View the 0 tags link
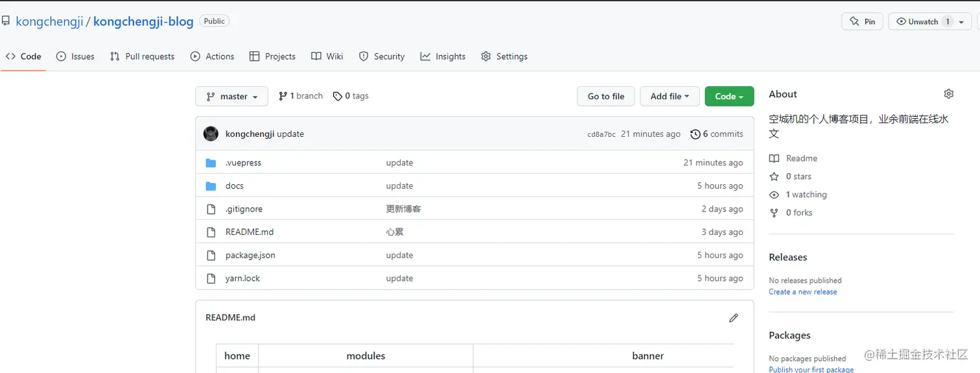The image size is (980, 373). coord(351,96)
